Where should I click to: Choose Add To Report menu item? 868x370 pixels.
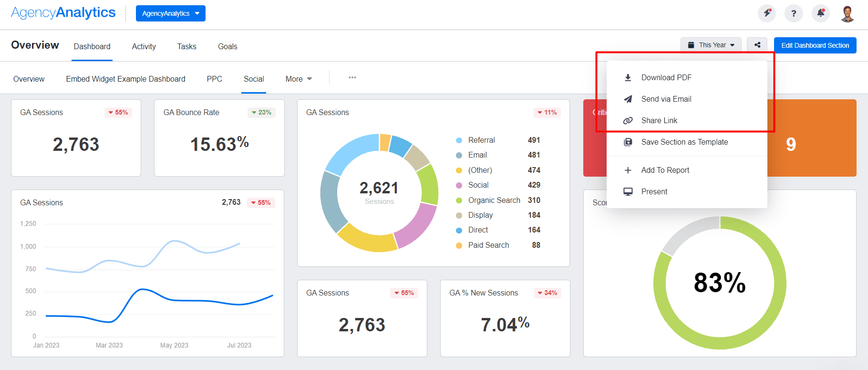[687, 170]
